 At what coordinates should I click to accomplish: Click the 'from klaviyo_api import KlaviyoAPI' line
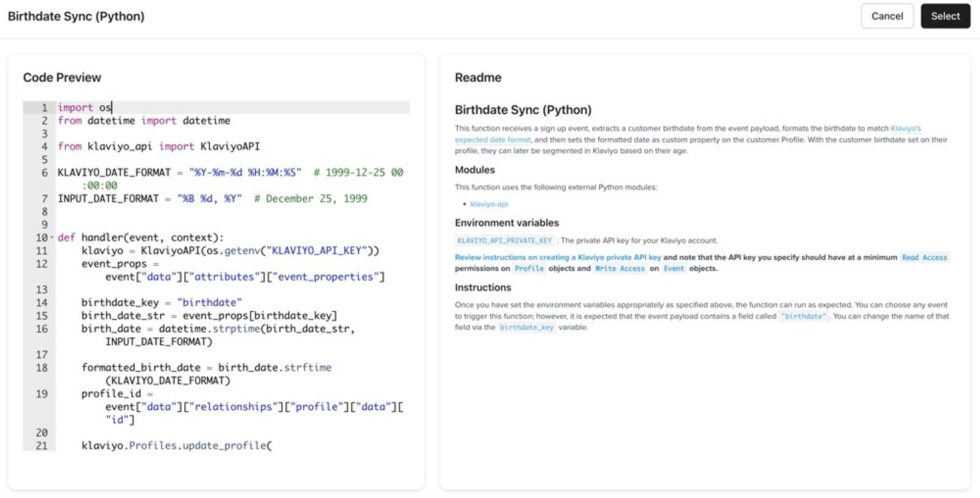(159, 146)
